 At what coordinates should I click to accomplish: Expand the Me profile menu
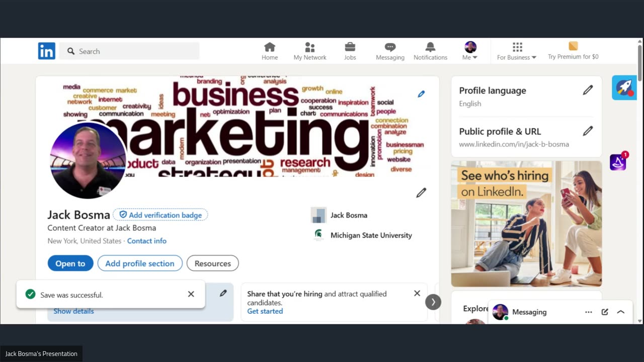(x=470, y=51)
